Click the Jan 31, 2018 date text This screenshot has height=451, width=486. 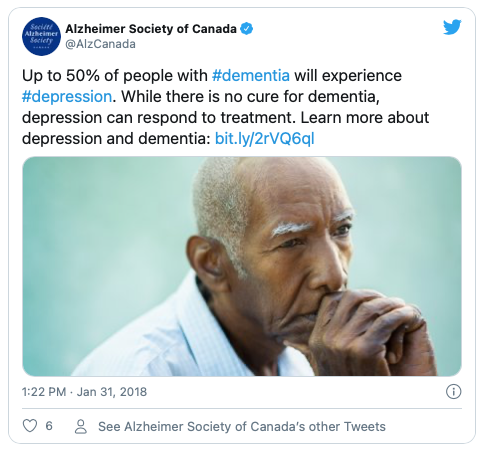(x=112, y=392)
